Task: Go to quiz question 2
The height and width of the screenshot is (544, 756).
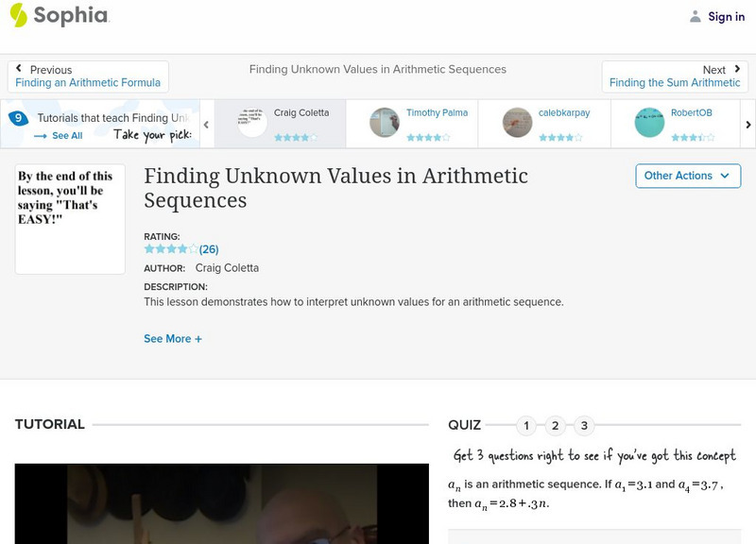Action: 555,425
